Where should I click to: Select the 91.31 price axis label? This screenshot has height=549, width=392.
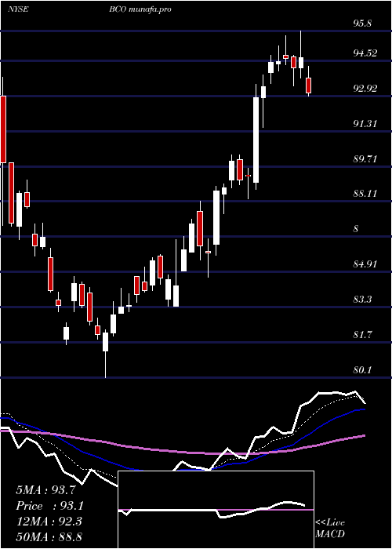[x=365, y=124]
